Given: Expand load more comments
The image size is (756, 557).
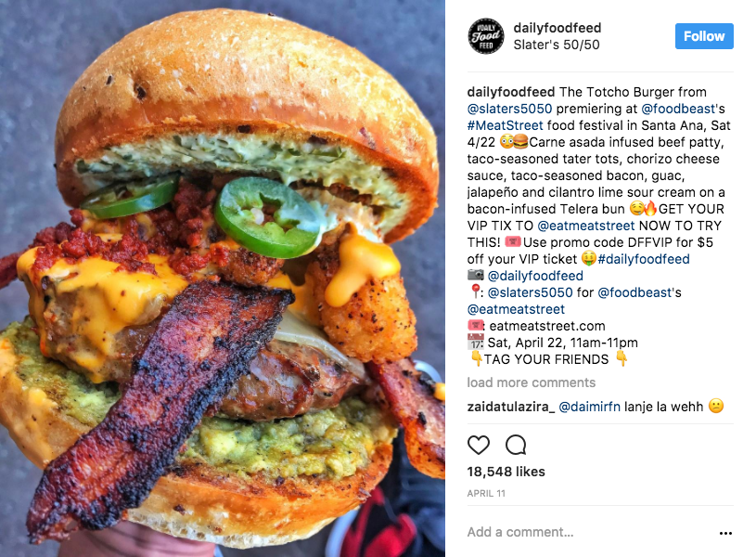Looking at the screenshot, I should (531, 382).
